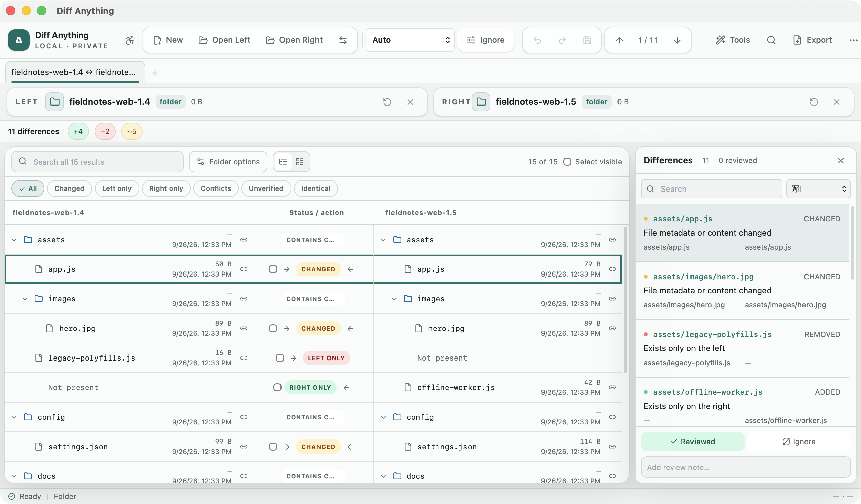Reload the right fieldnotes-web-1.5 folder

click(814, 102)
